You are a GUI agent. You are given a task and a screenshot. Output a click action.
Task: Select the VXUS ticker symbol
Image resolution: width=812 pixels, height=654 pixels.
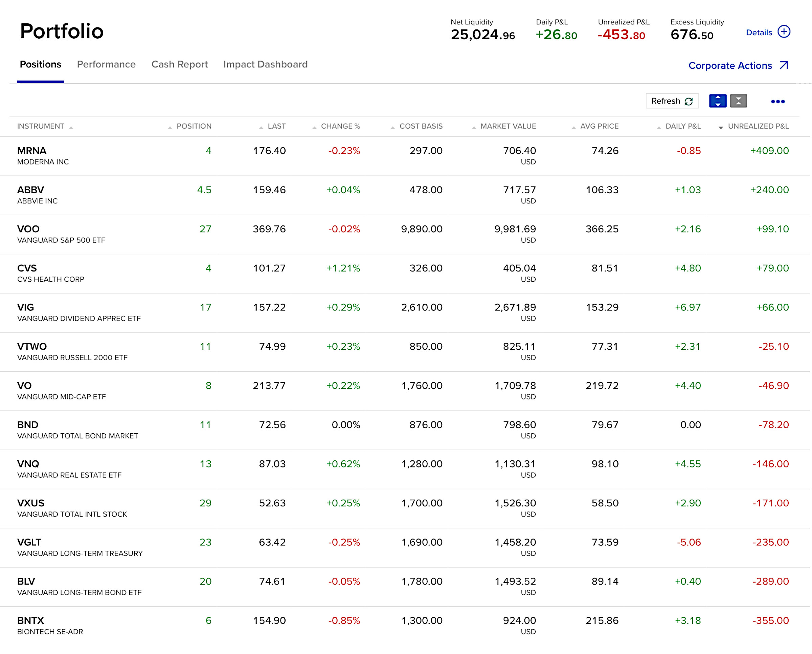[x=31, y=503]
